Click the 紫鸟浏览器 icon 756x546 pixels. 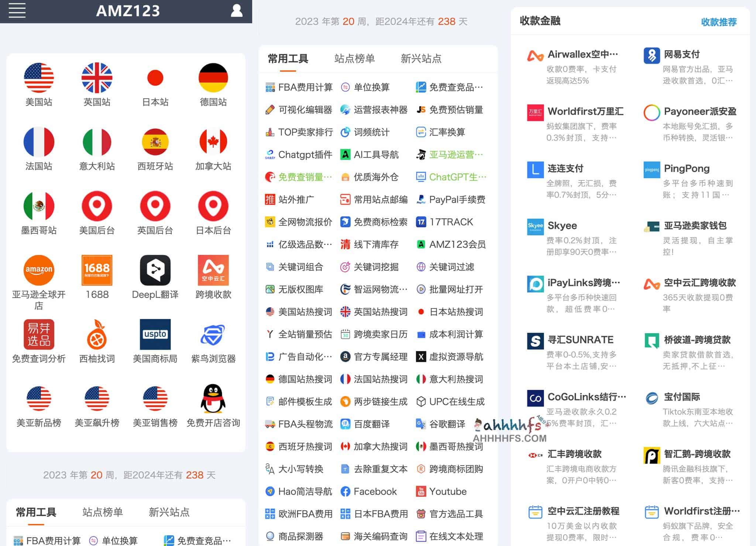pos(213,335)
